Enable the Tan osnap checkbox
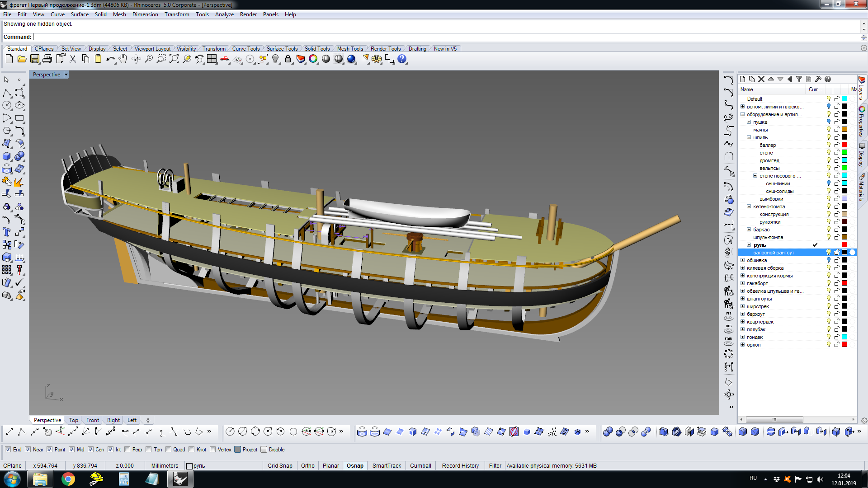 tap(149, 450)
